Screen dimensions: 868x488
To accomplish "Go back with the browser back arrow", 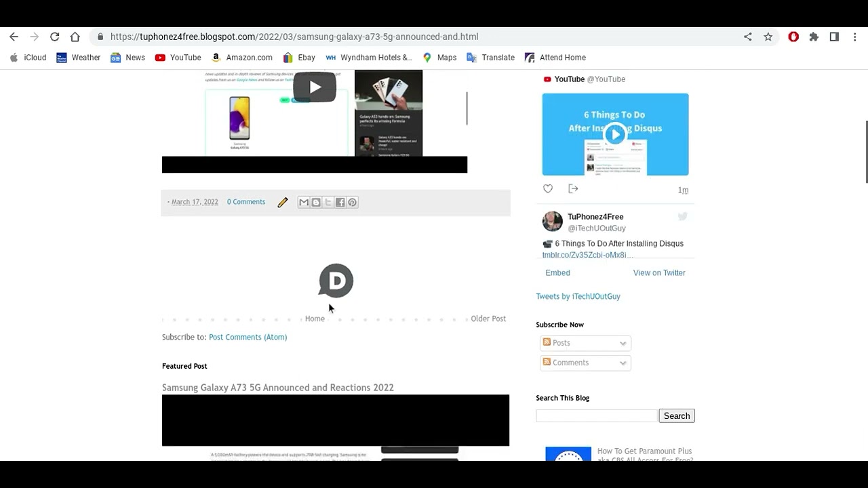I will tap(14, 37).
